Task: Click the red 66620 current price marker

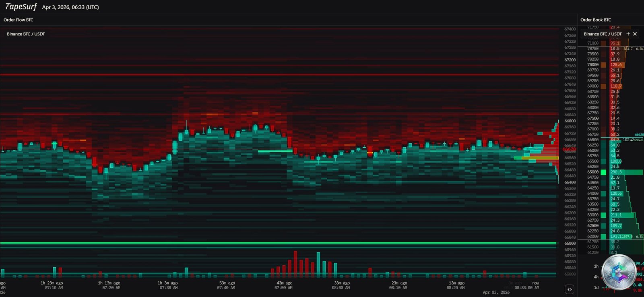Action: [x=569, y=149]
